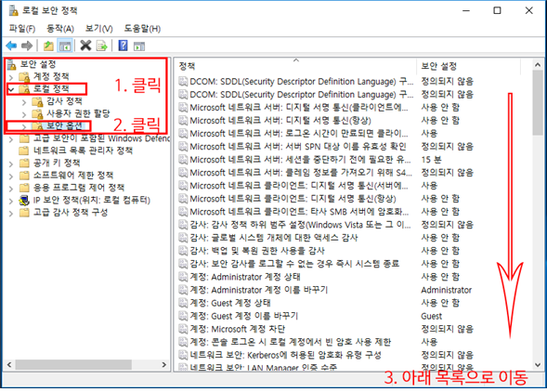This screenshot has width=547, height=392.
Task: Click the 사용자 권한 할당 folder icon
Action: click(x=37, y=114)
